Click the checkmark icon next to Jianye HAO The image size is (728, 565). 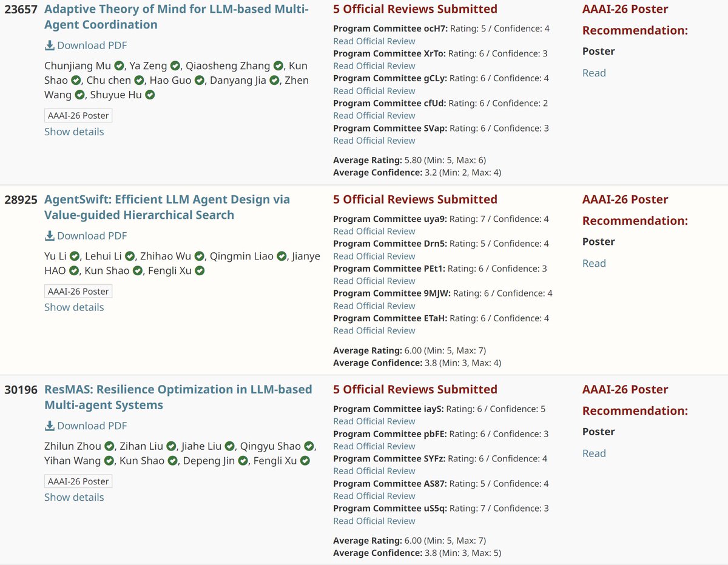click(74, 270)
